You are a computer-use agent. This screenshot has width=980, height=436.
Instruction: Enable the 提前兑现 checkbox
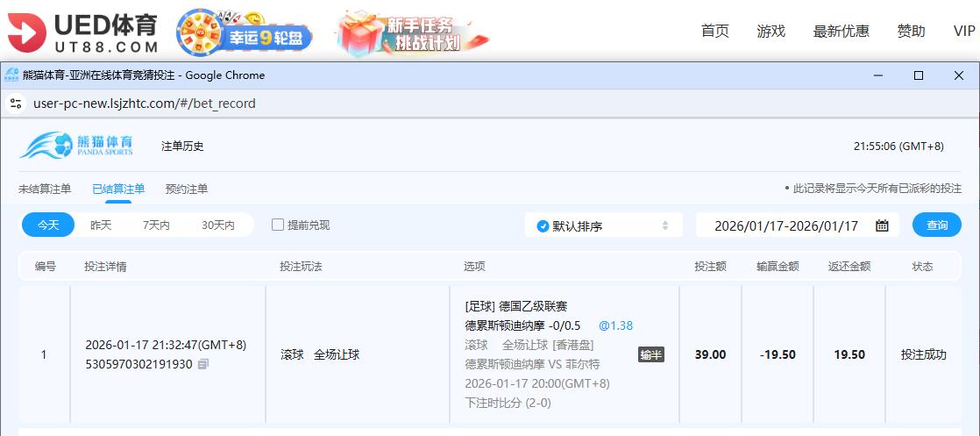click(x=278, y=225)
